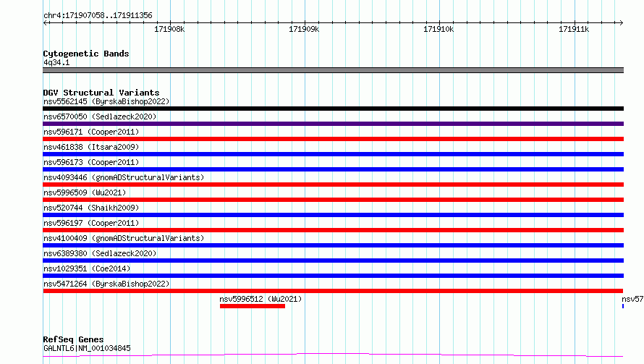Select the blue nsv4100409 variant bar

coord(333,245)
